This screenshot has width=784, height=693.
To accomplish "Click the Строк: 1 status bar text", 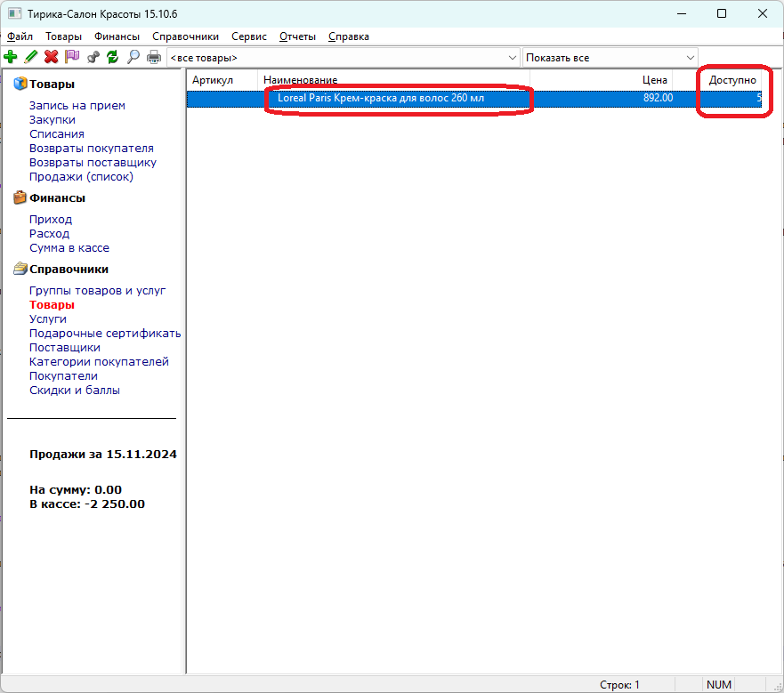I will coord(619,684).
